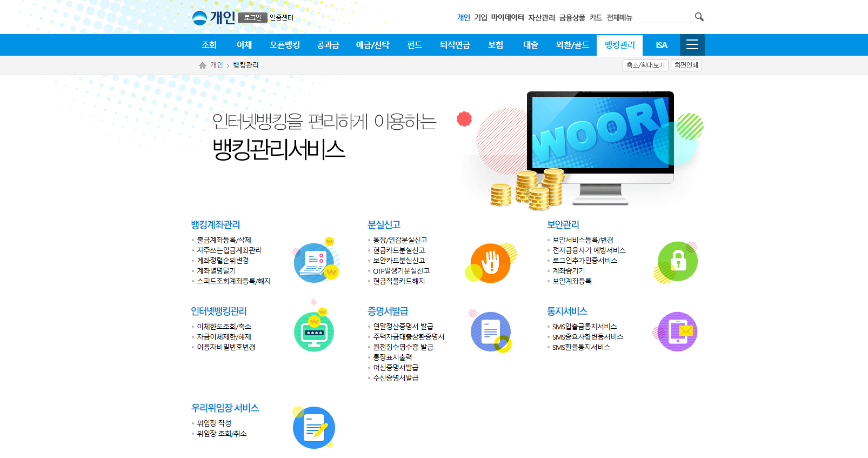Viewport: 868px width, 458px height.
Task: Click the 화면인쇄 button
Action: (x=686, y=65)
